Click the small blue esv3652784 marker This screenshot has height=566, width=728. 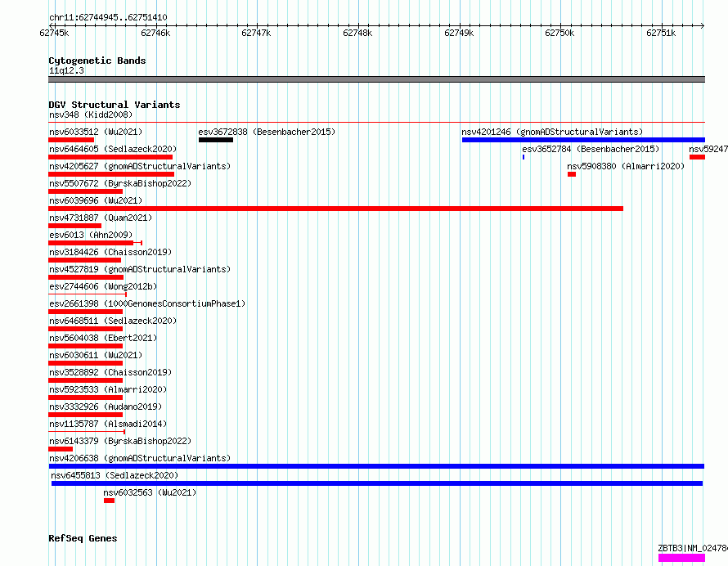coord(524,157)
